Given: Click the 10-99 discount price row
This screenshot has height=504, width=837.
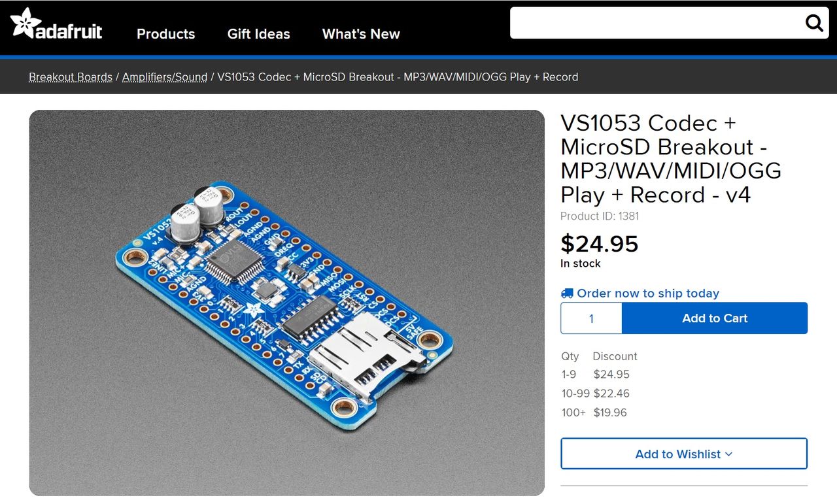Looking at the screenshot, I should click(x=596, y=394).
